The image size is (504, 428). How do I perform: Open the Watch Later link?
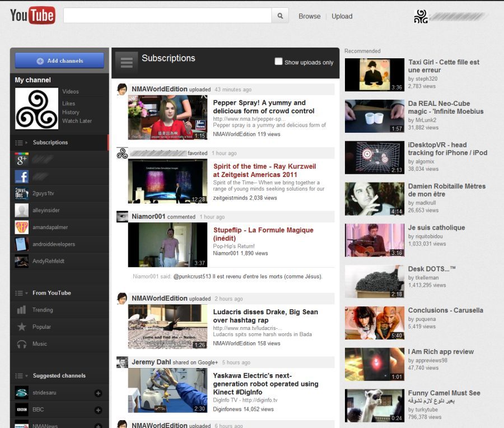point(77,121)
